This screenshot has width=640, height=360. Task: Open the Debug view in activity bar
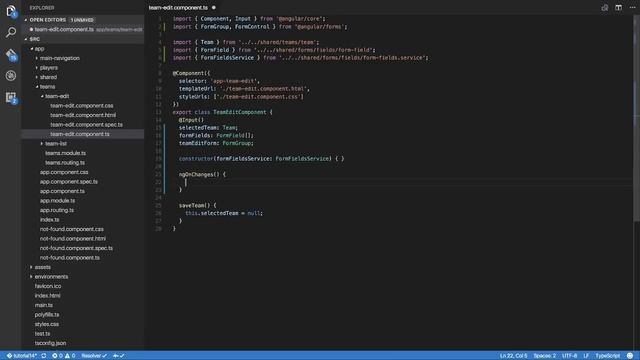pos(11,76)
